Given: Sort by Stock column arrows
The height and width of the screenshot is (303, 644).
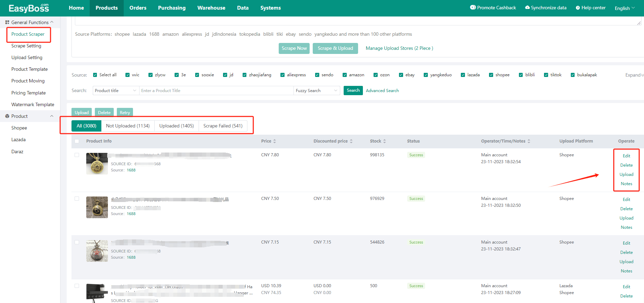Looking at the screenshot, I should [x=385, y=141].
